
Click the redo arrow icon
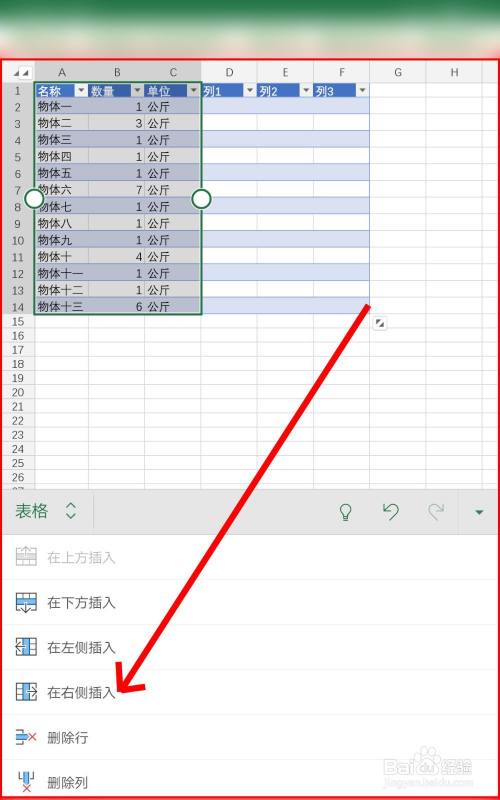point(436,511)
